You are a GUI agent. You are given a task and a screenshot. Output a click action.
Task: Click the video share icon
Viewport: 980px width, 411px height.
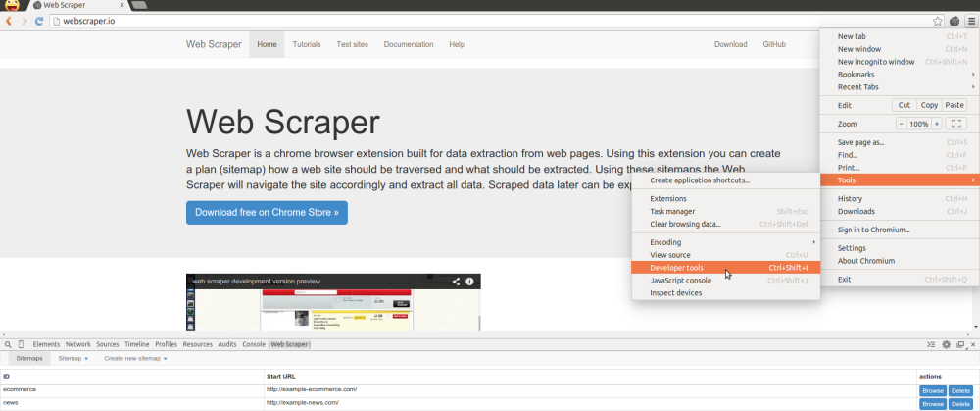tap(456, 282)
